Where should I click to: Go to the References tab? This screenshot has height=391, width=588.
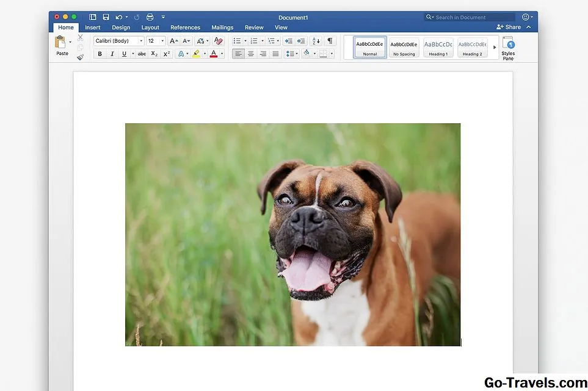(185, 27)
